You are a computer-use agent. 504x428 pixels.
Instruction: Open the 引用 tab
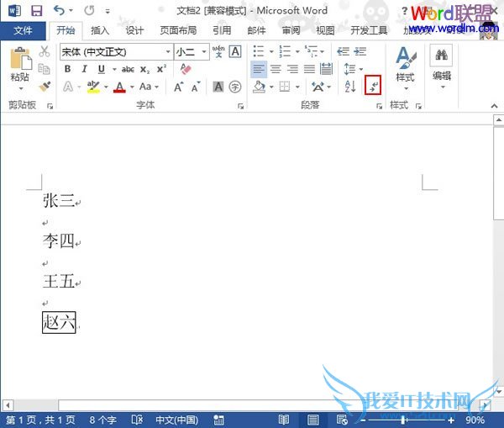(x=222, y=30)
